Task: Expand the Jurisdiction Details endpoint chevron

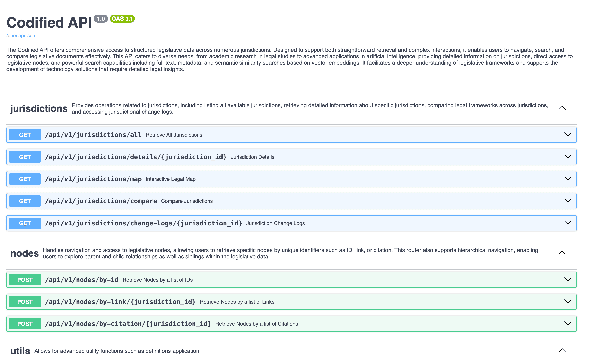Action: (x=568, y=157)
